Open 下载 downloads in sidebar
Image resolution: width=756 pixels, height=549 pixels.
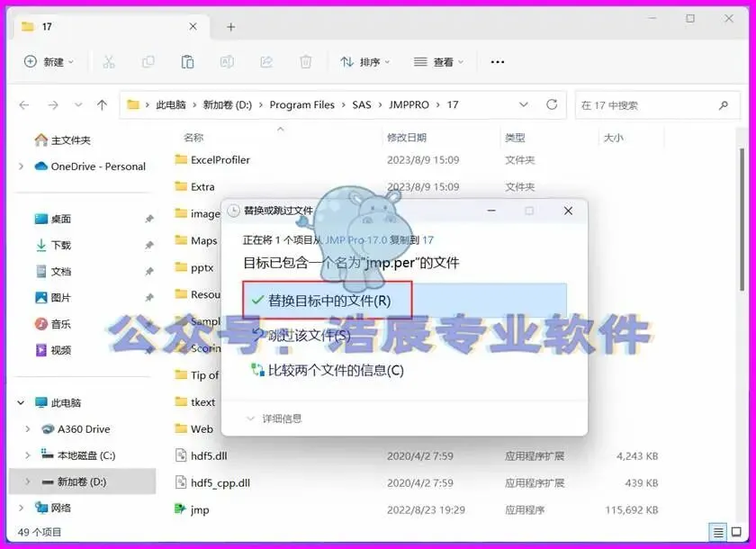tap(53, 246)
